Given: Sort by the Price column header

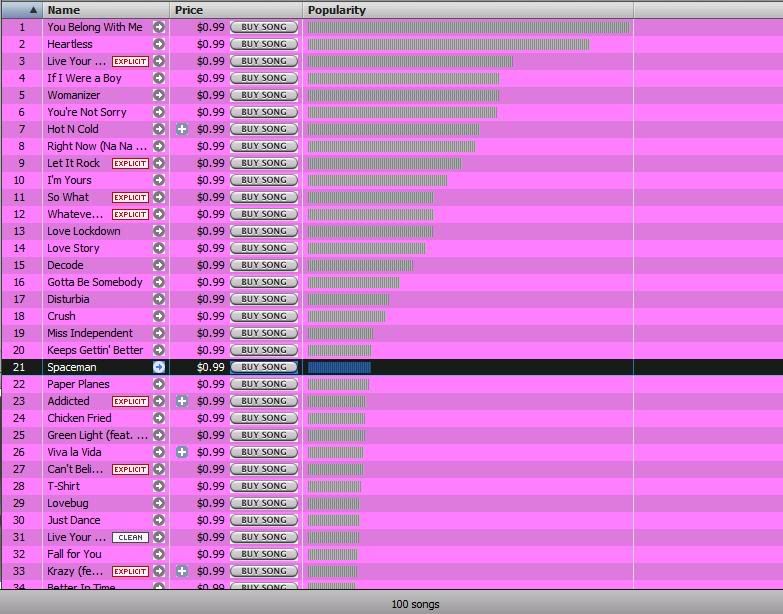Looking at the screenshot, I should click(235, 10).
